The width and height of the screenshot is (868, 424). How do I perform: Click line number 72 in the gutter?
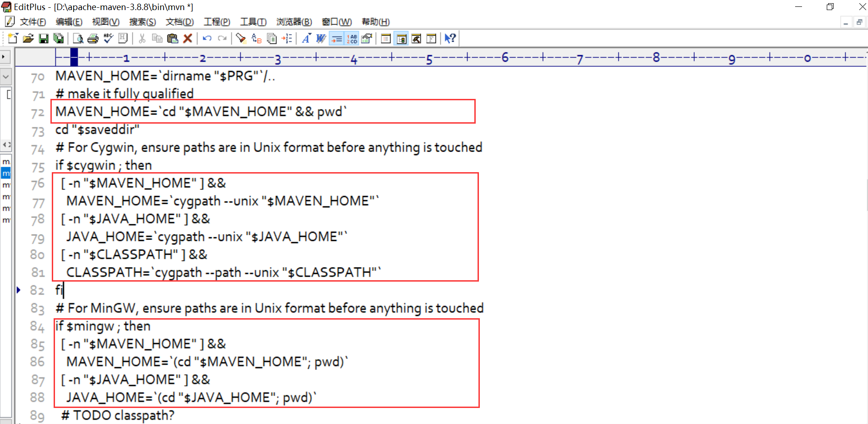(38, 113)
